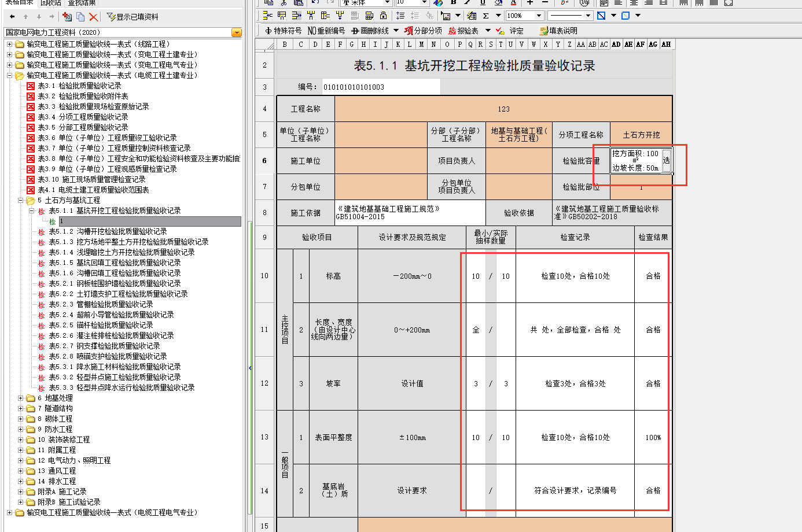The image size is (802, 532).
Task: Click row header 10
Action: click(x=264, y=276)
